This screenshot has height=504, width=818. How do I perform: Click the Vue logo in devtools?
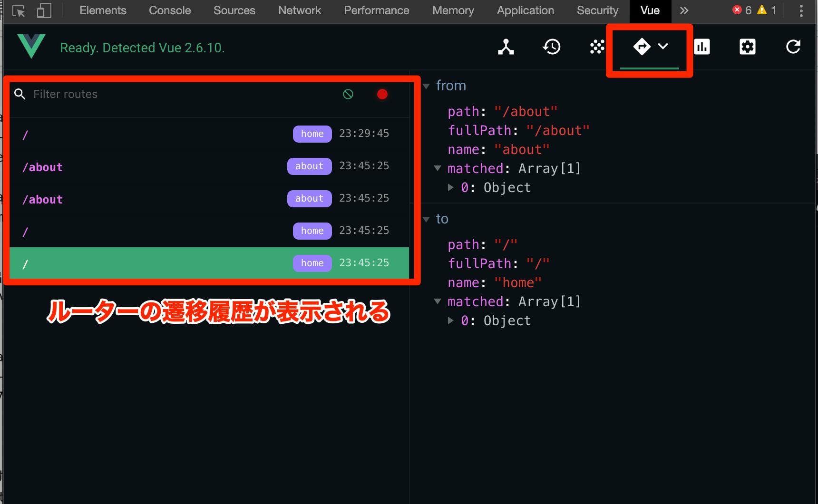click(31, 47)
